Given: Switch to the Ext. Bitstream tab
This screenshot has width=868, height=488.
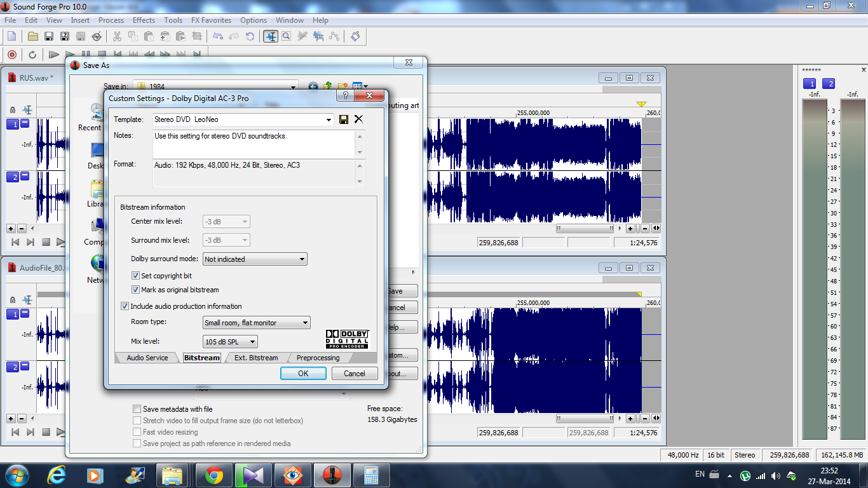Looking at the screenshot, I should [x=256, y=358].
